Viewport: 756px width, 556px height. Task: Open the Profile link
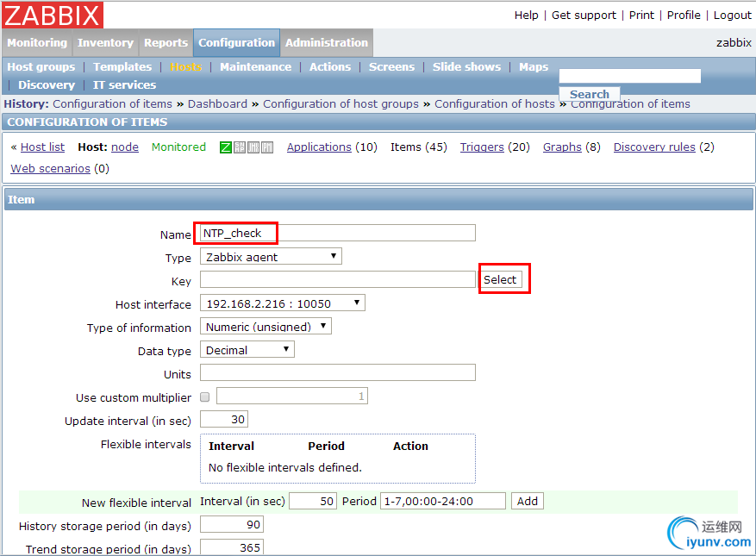tap(684, 16)
